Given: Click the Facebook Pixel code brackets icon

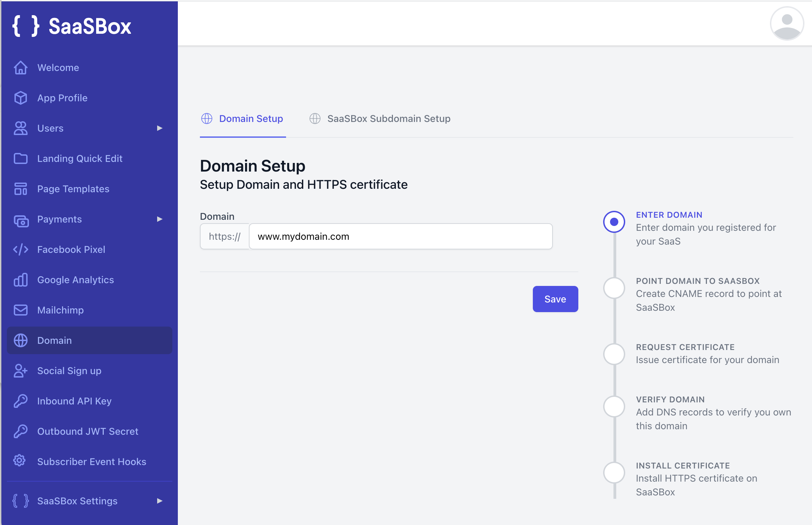Looking at the screenshot, I should coord(21,249).
